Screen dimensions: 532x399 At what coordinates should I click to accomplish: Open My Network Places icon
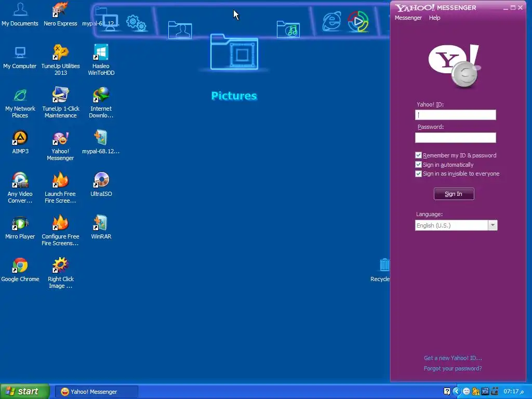point(20,103)
